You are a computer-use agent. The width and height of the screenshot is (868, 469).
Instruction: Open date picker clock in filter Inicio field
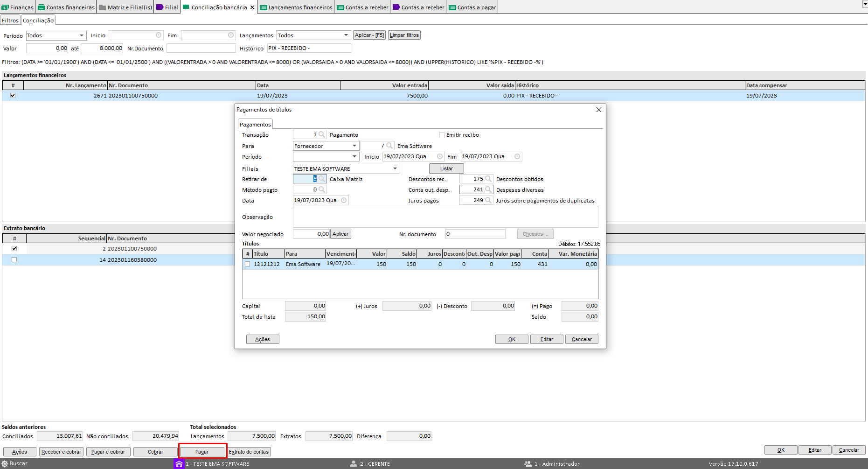159,35
